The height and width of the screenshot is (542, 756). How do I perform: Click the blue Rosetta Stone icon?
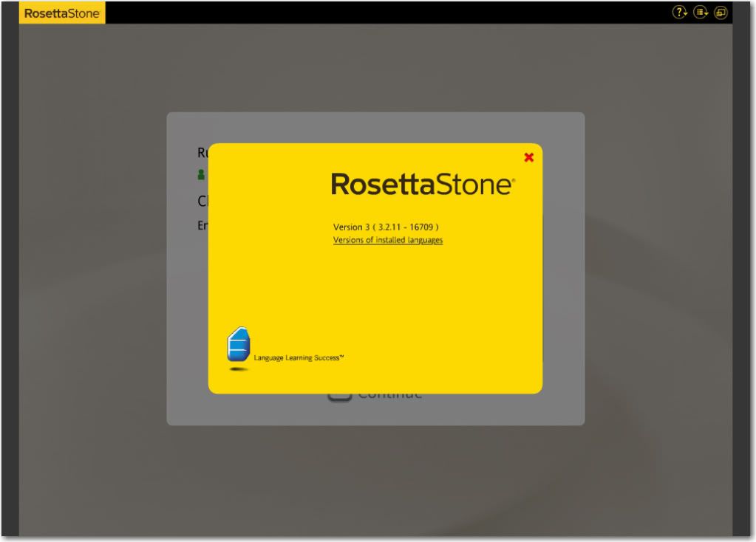(x=239, y=344)
